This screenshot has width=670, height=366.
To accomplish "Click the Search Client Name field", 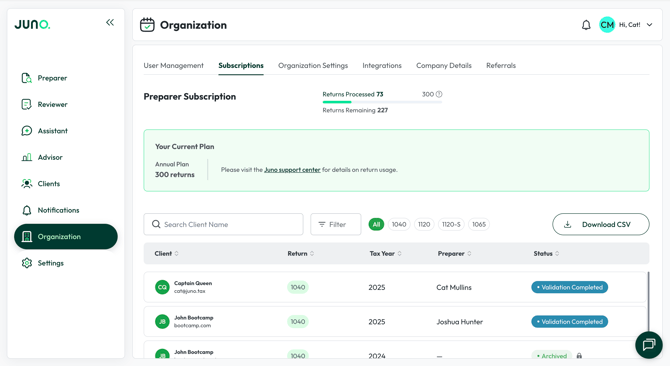I will pyautogui.click(x=223, y=224).
